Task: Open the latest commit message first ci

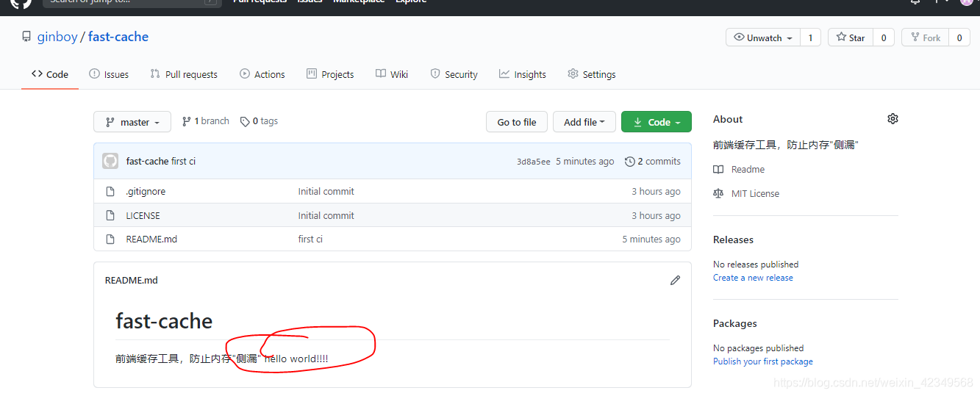Action: 184,161
